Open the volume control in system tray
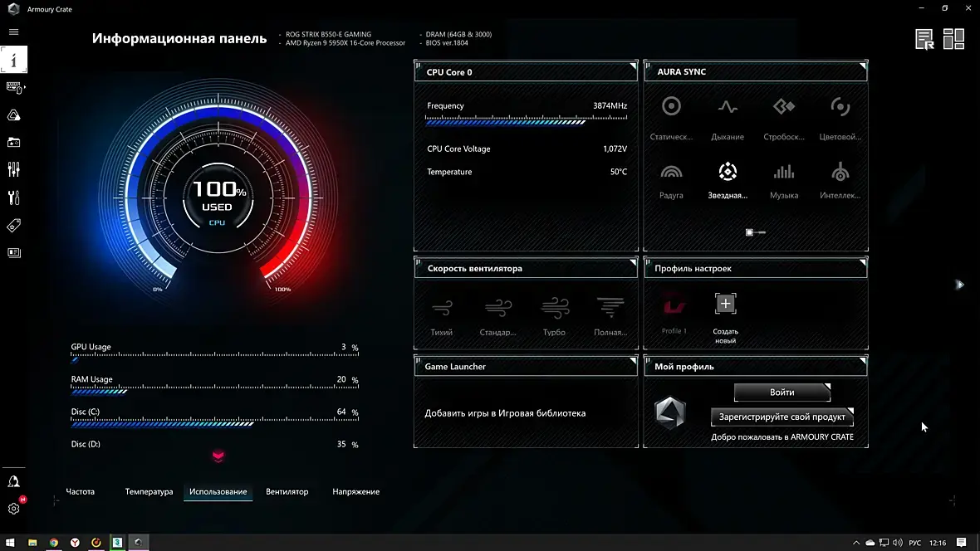The height and width of the screenshot is (551, 980). click(x=898, y=543)
